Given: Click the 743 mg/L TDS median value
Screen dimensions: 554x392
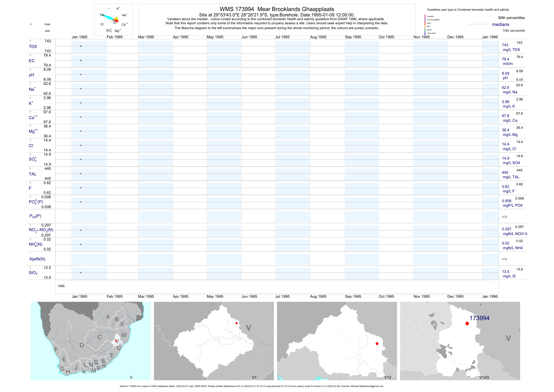Looking at the screenshot, I should (x=505, y=45).
